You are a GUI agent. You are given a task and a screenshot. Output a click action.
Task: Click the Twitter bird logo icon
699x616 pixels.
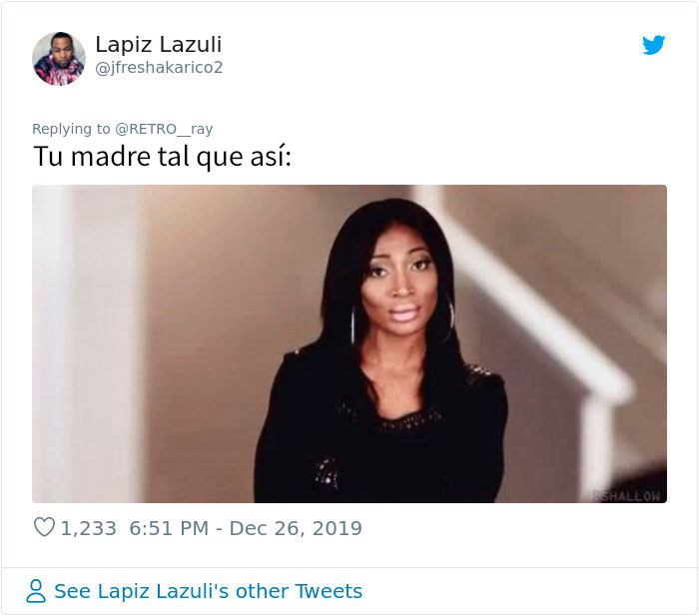653,45
